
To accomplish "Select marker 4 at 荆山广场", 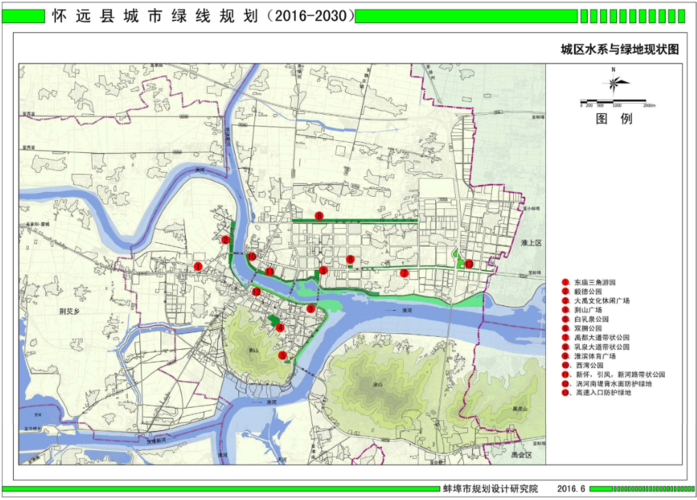I will (280, 328).
